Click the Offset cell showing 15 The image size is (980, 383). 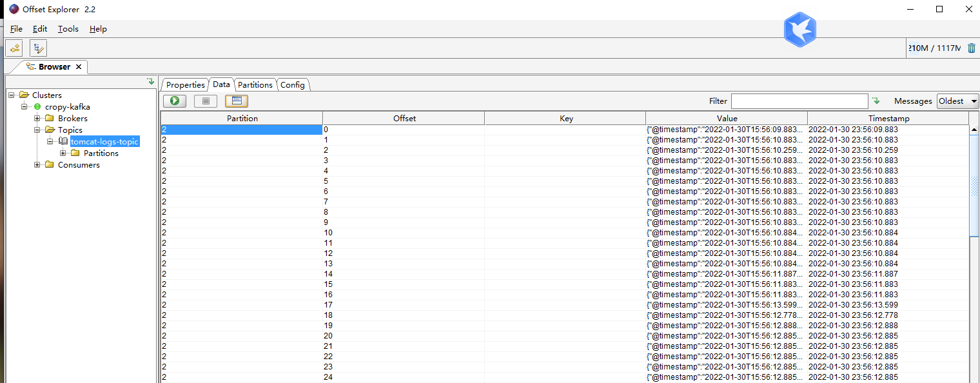tap(404, 284)
